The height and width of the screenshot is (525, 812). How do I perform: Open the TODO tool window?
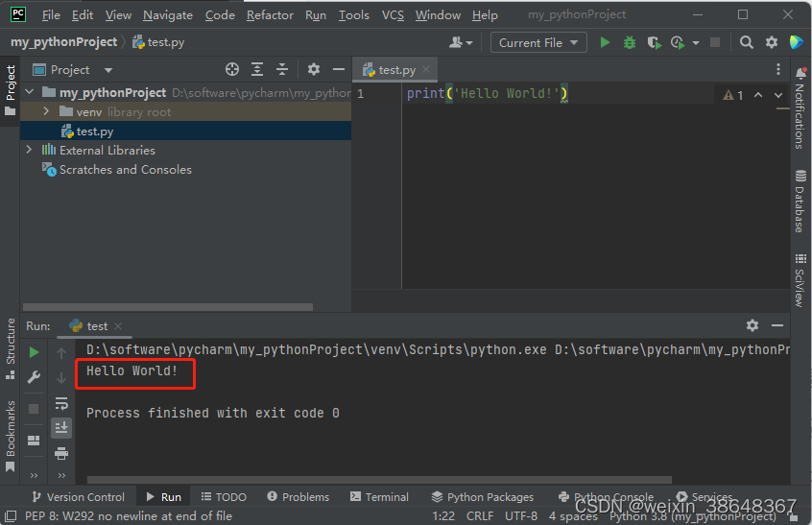224,497
